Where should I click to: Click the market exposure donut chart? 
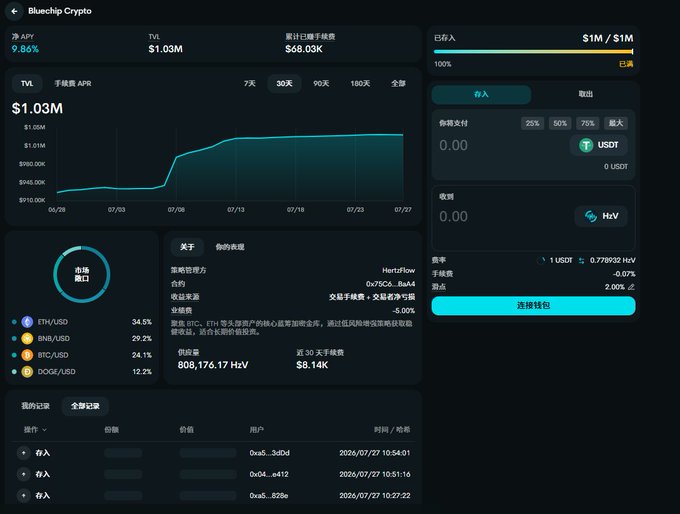tap(82, 274)
